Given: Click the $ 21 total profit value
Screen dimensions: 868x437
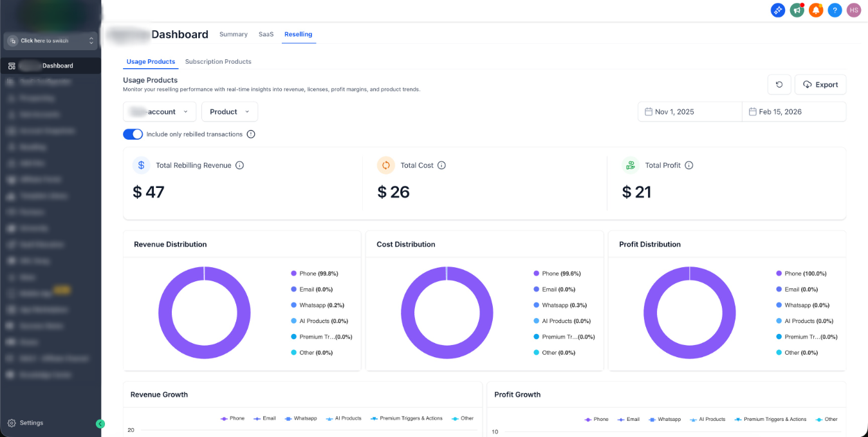Looking at the screenshot, I should click(637, 192).
